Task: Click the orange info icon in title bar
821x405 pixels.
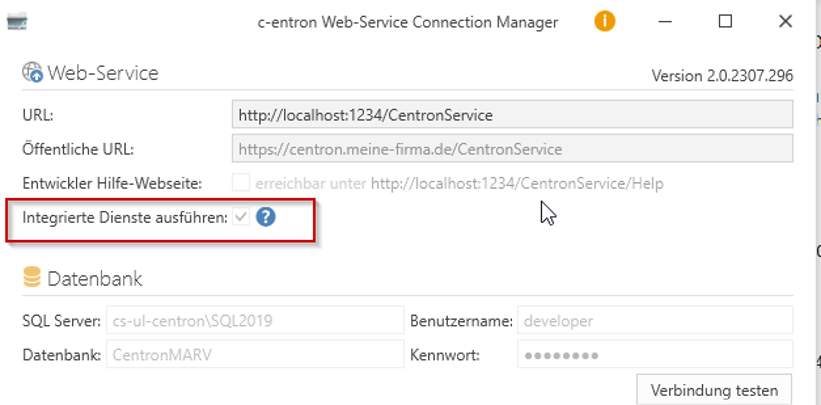Action: point(605,21)
